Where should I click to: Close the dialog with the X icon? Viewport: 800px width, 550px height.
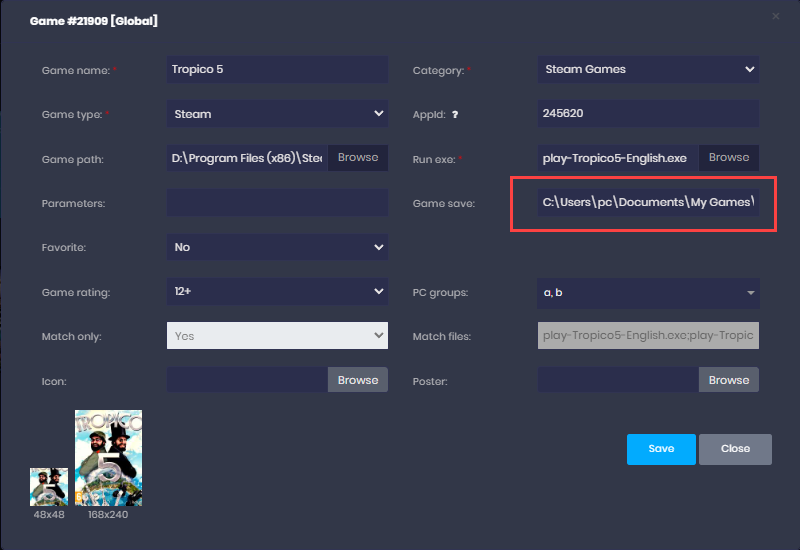(776, 16)
